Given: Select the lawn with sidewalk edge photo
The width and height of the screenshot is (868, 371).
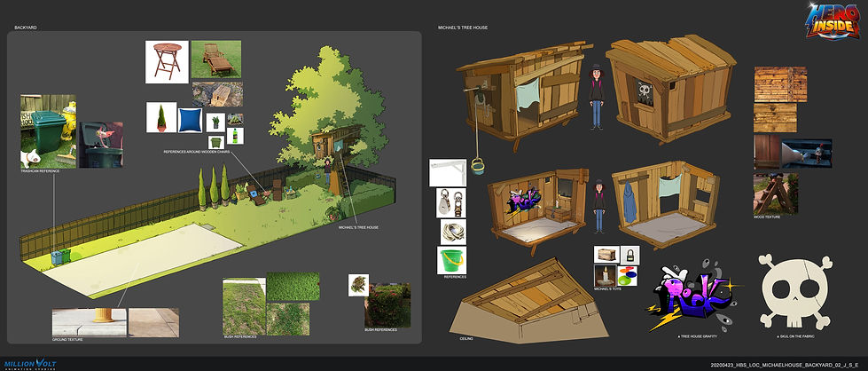Looking at the screenshot, I should pos(244,307).
